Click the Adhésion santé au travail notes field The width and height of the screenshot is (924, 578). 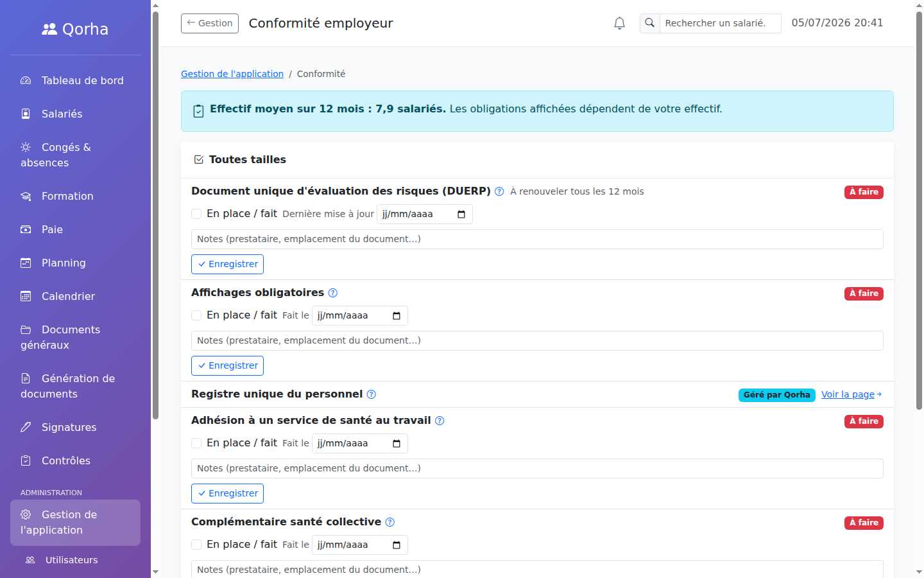[537, 468]
